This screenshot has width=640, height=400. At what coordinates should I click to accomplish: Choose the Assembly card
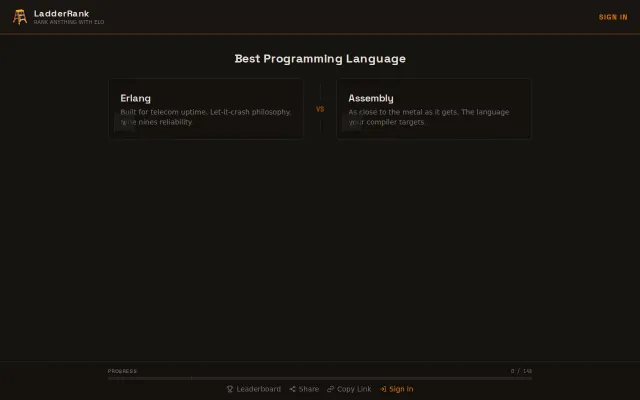coord(434,109)
